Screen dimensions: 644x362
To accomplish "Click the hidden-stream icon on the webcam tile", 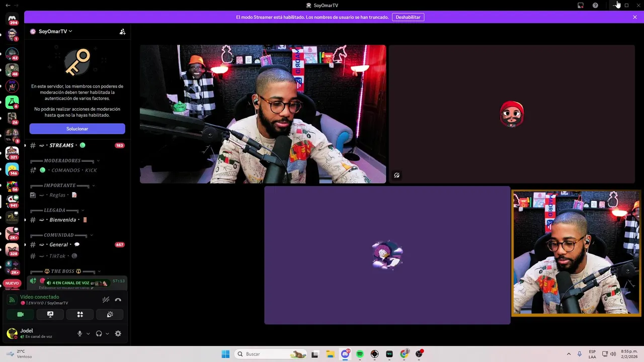I will (397, 175).
